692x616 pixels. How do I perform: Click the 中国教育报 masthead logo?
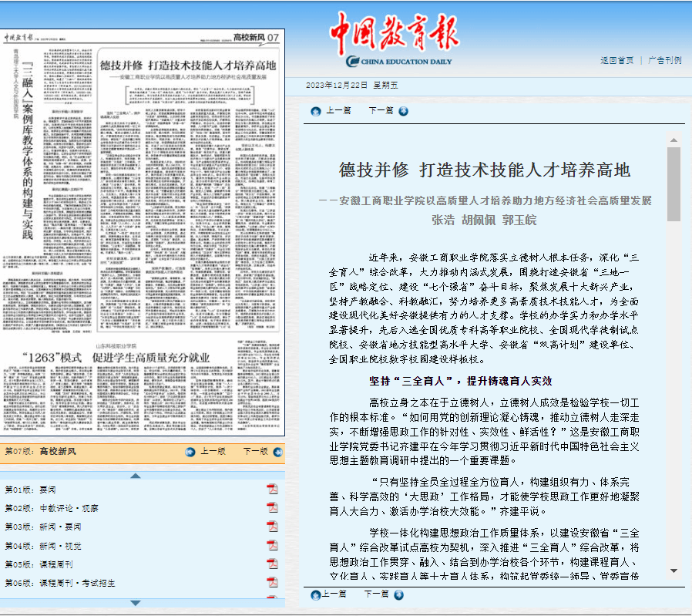[x=395, y=39]
